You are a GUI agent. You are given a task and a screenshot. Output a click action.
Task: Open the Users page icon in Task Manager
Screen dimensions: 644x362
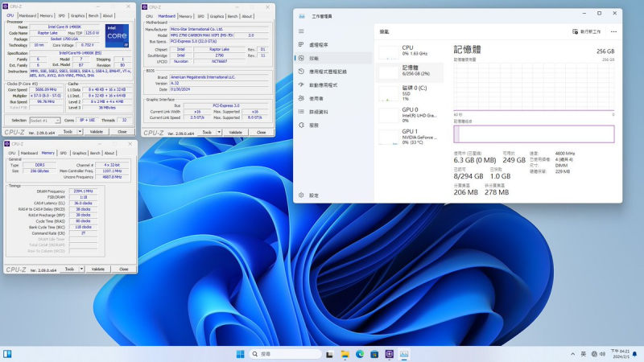tap(303, 98)
